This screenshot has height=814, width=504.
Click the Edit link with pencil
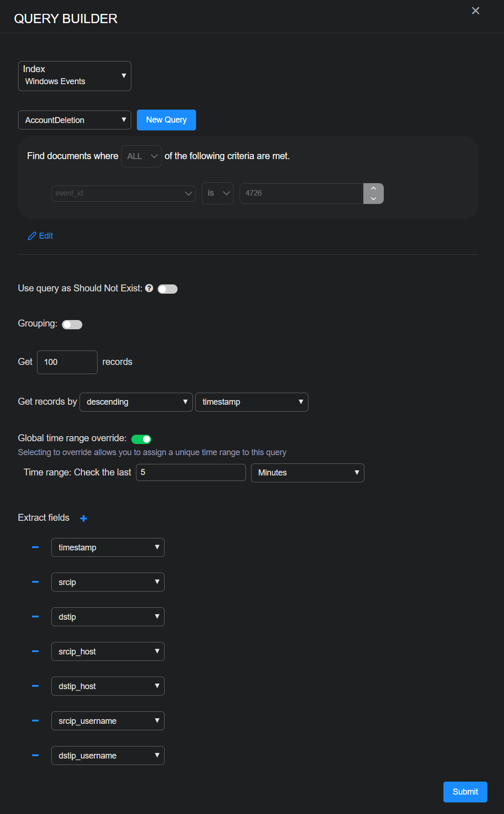tap(41, 236)
